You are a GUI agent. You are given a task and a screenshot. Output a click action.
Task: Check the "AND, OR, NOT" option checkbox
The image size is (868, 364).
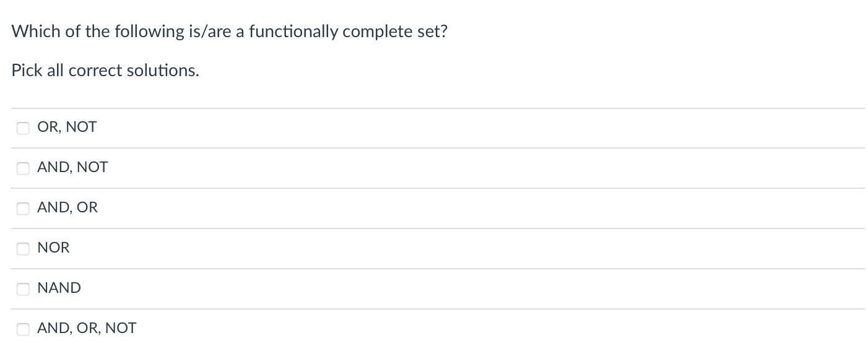(23, 329)
